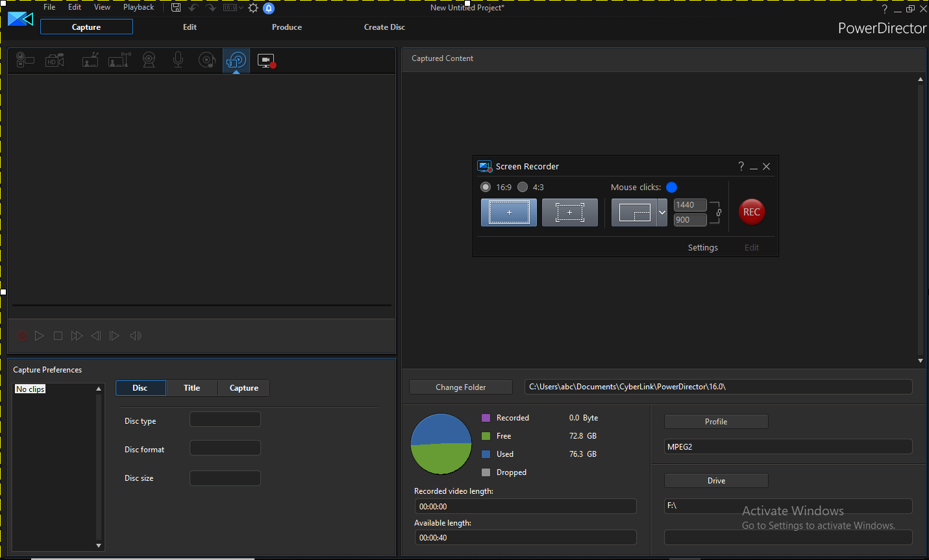Select lock-to-app recording mode
This screenshot has width=929, height=560.
(634, 212)
